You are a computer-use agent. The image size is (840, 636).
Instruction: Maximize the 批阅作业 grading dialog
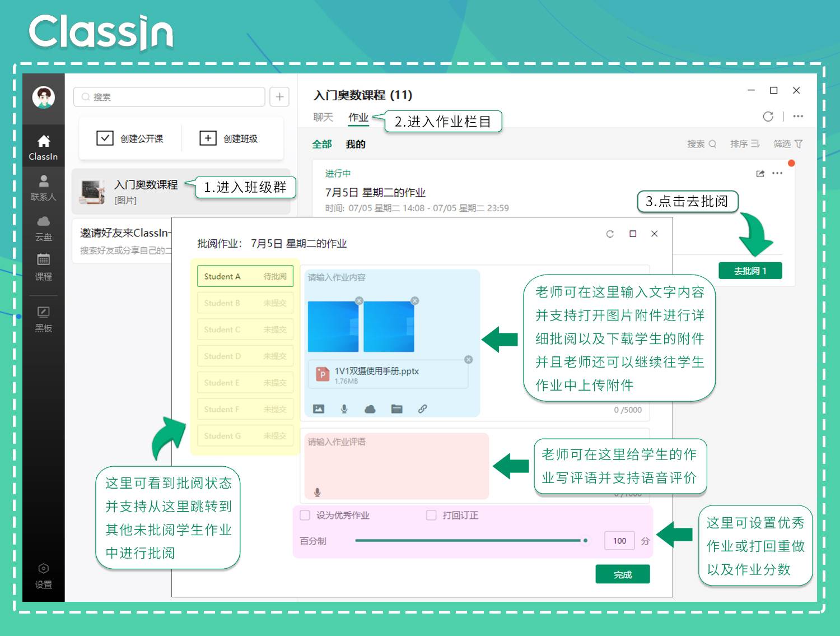click(x=633, y=234)
